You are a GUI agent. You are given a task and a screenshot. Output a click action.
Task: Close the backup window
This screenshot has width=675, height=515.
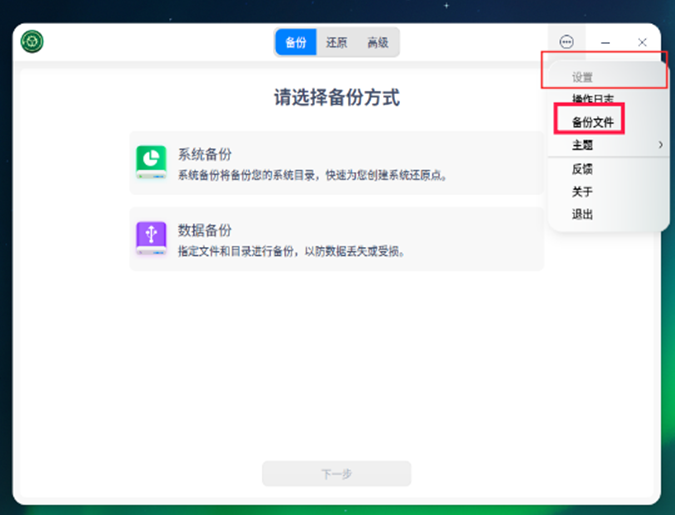point(642,42)
